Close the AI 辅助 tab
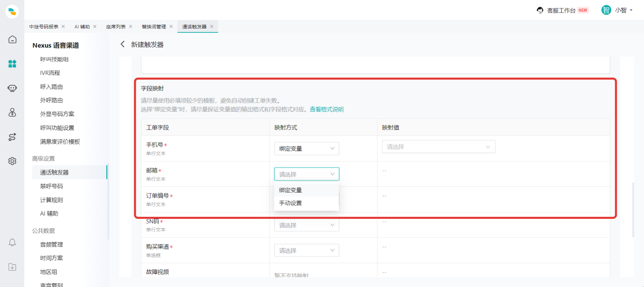 point(95,26)
